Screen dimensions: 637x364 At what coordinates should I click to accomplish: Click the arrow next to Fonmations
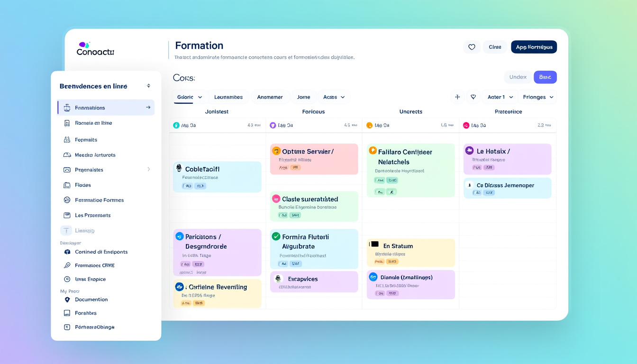click(148, 108)
